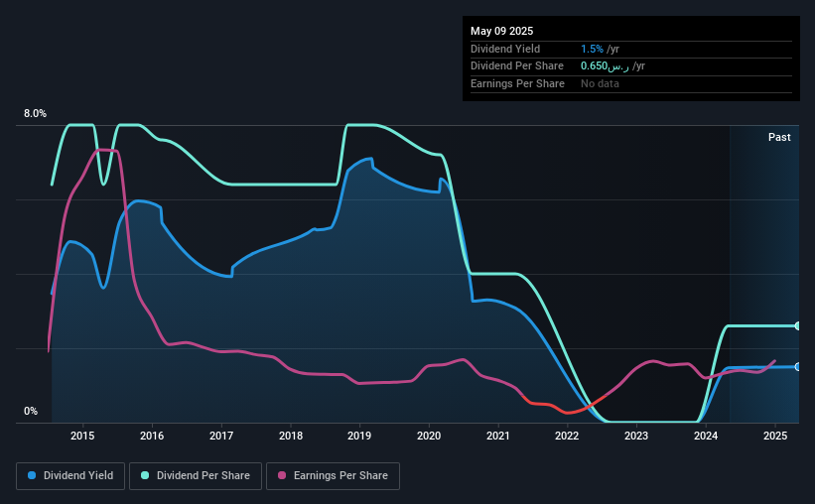Screen dimensions: 815x504
Task: Click the 2021 x-axis label
Action: pyautogui.click(x=498, y=436)
